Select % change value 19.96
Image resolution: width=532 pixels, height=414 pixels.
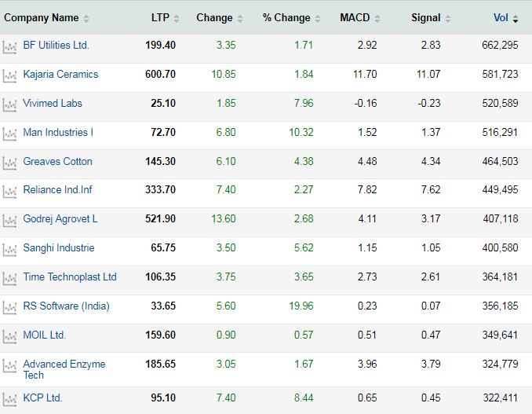pyautogui.click(x=301, y=306)
